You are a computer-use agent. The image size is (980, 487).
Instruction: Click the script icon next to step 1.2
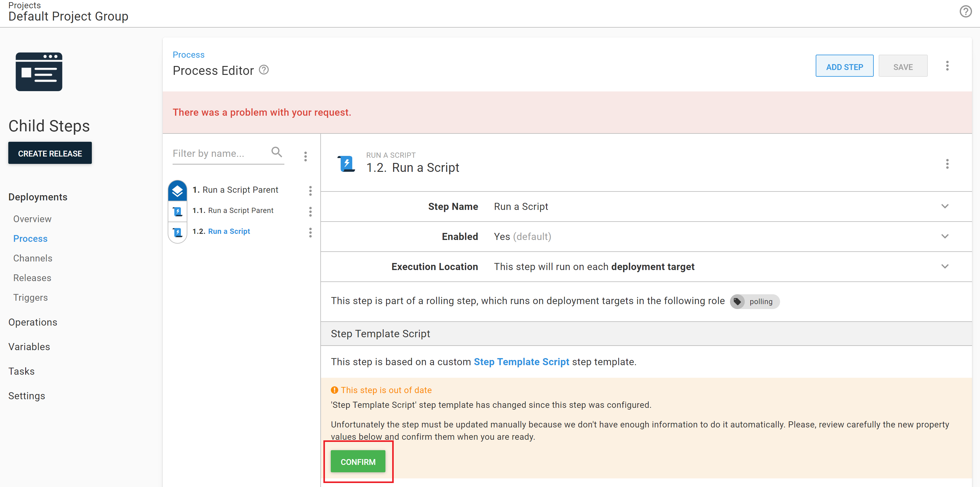coord(177,232)
